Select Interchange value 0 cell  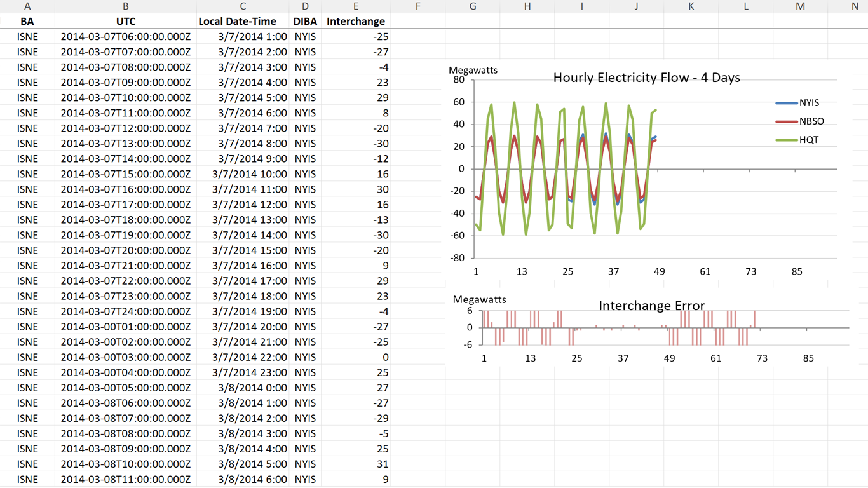[x=356, y=357]
